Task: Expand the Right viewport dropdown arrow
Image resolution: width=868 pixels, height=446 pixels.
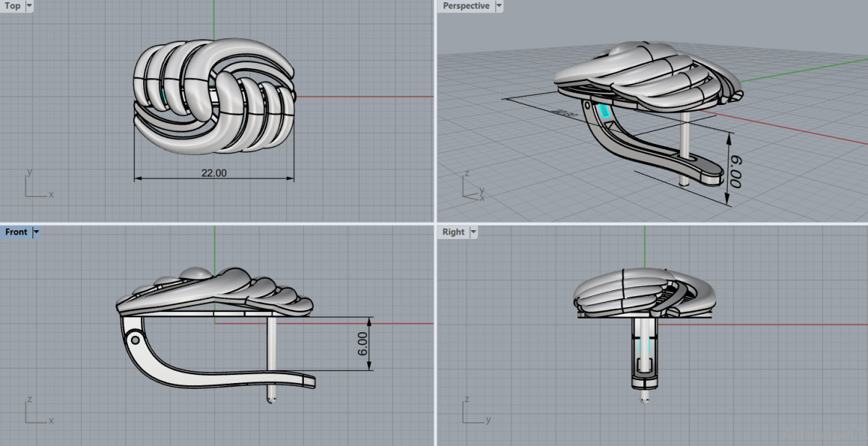Action: click(x=474, y=232)
